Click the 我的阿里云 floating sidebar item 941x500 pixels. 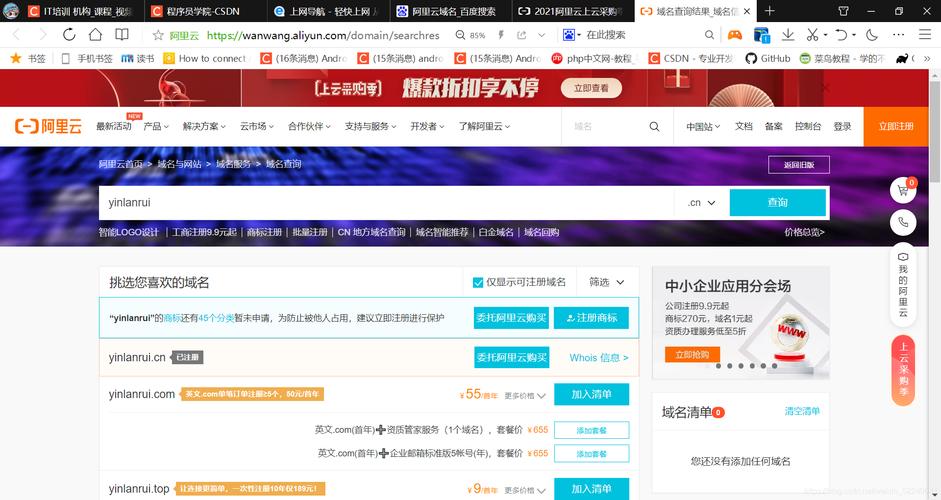pyautogui.click(x=903, y=284)
